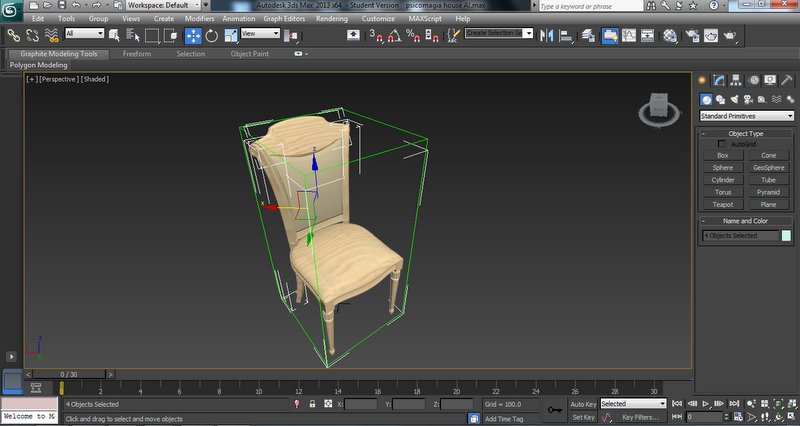Open the Modify panel tab icon
800x426 pixels.
coord(720,80)
